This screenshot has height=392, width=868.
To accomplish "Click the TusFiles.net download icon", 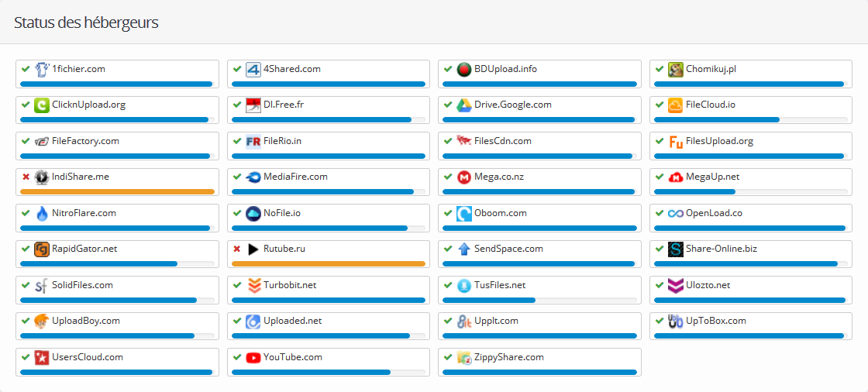I will pyautogui.click(x=464, y=286).
